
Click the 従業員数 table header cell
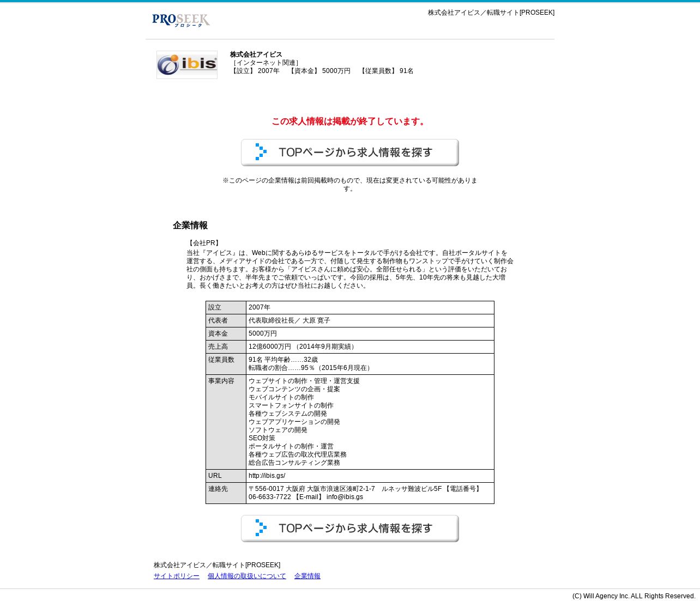point(226,364)
